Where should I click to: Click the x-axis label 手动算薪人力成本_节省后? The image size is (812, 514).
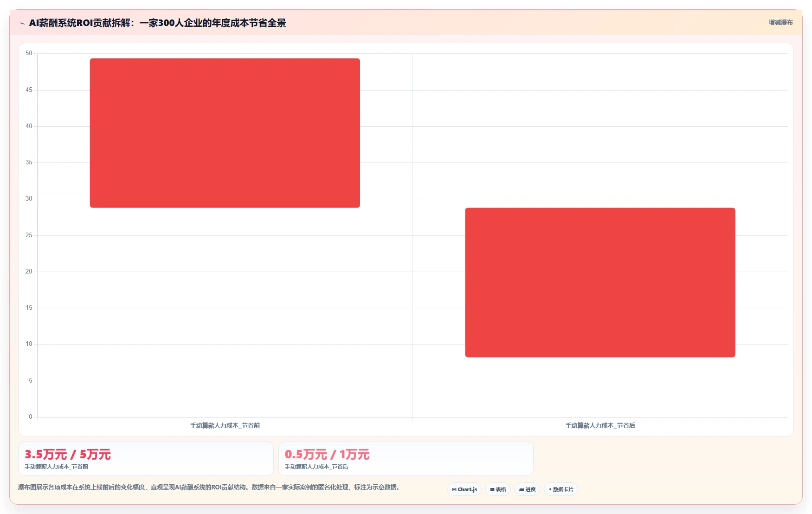(600, 425)
